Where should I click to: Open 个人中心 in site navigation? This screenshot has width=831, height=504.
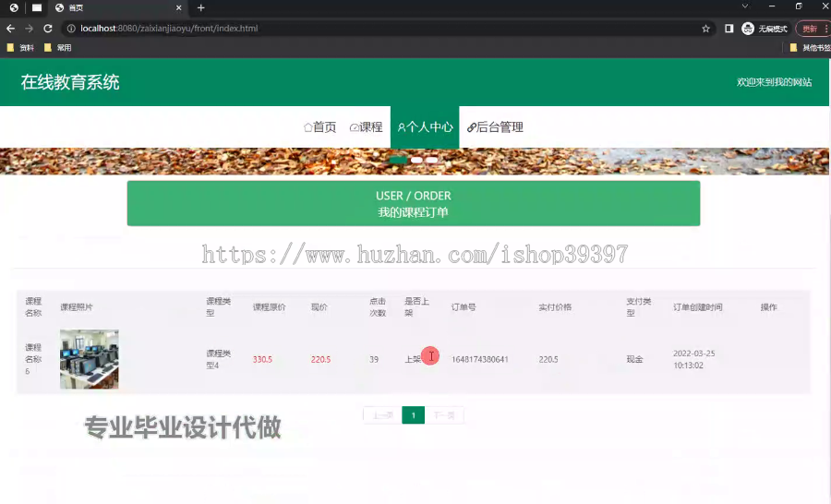coord(425,127)
